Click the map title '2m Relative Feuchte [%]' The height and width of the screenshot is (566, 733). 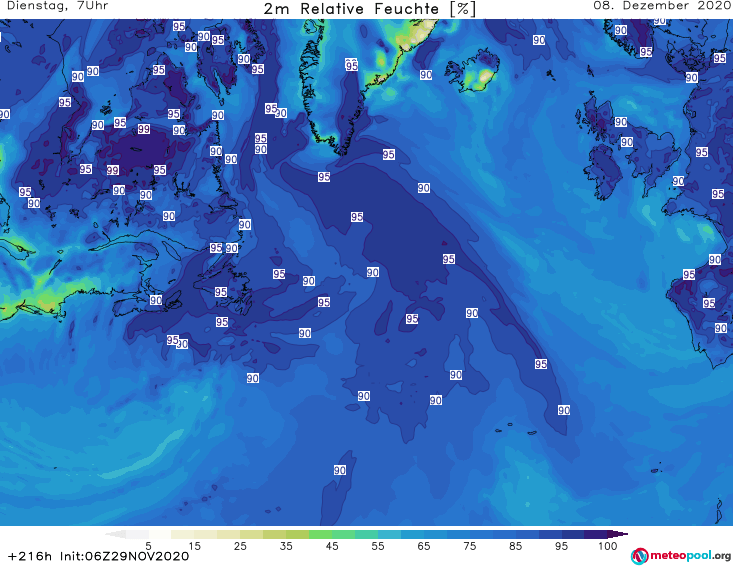(369, 9)
